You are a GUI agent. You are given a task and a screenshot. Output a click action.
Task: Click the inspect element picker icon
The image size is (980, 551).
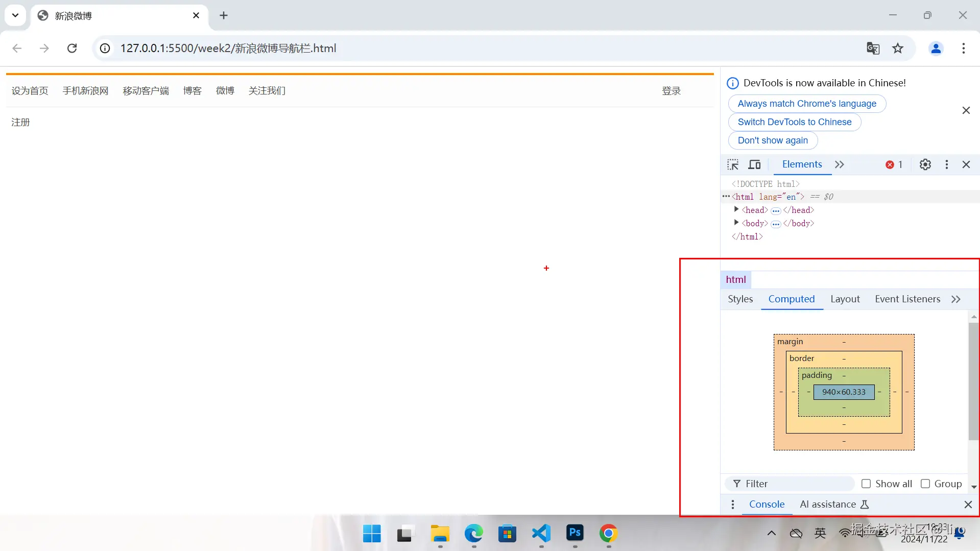click(x=733, y=164)
